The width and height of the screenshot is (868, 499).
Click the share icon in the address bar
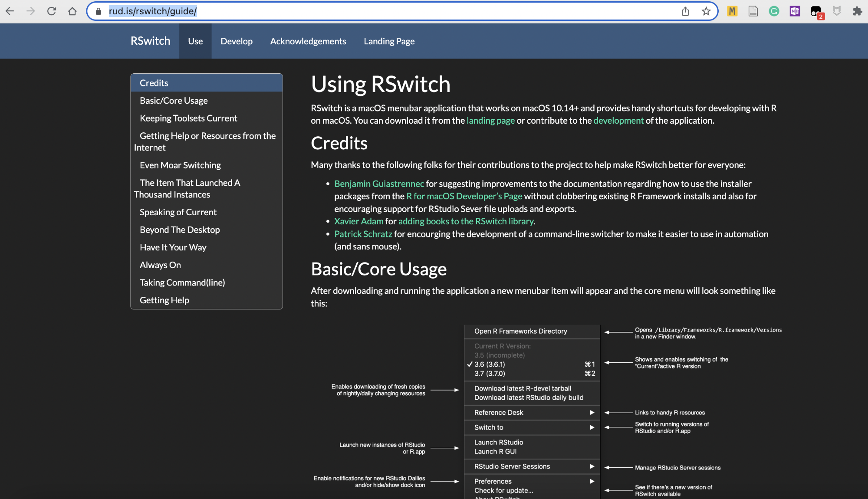tap(685, 11)
